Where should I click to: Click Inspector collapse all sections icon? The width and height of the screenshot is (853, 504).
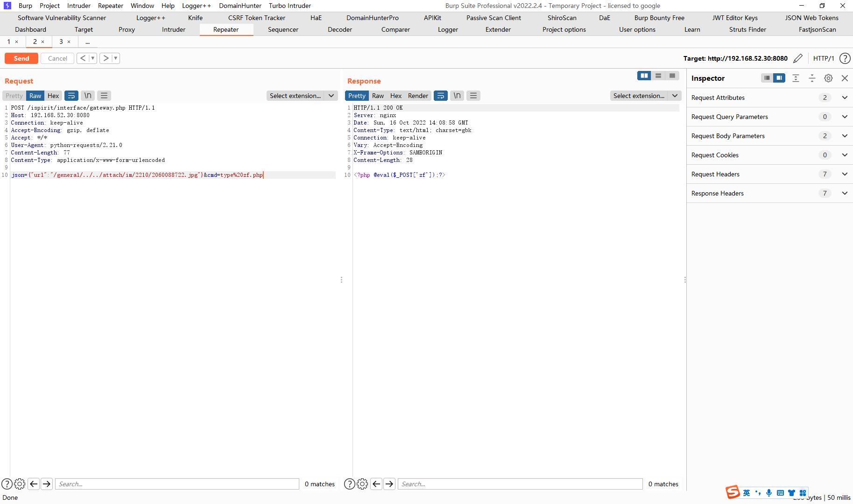[x=812, y=78]
